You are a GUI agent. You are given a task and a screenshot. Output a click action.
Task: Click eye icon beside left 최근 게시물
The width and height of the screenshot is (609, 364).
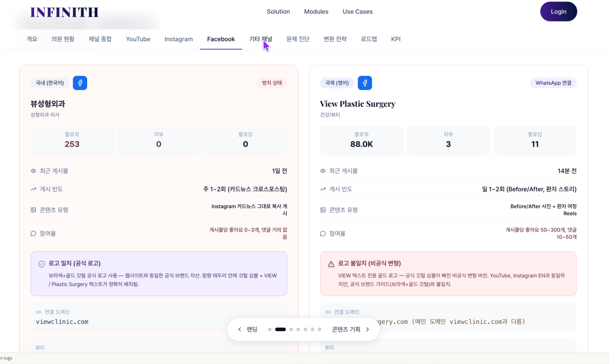coord(33,171)
